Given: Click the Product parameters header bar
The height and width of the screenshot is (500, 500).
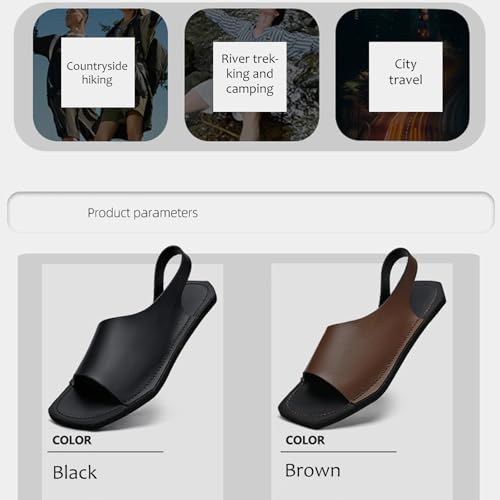Looking at the screenshot, I should click(250, 212).
